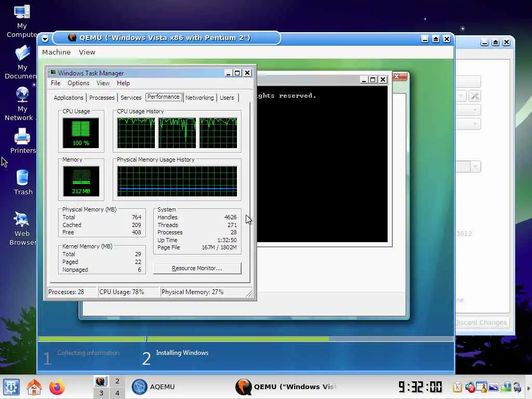This screenshot has height=399, width=532.
Task: Click the Resource Monitor button
Action: pyautogui.click(x=197, y=268)
